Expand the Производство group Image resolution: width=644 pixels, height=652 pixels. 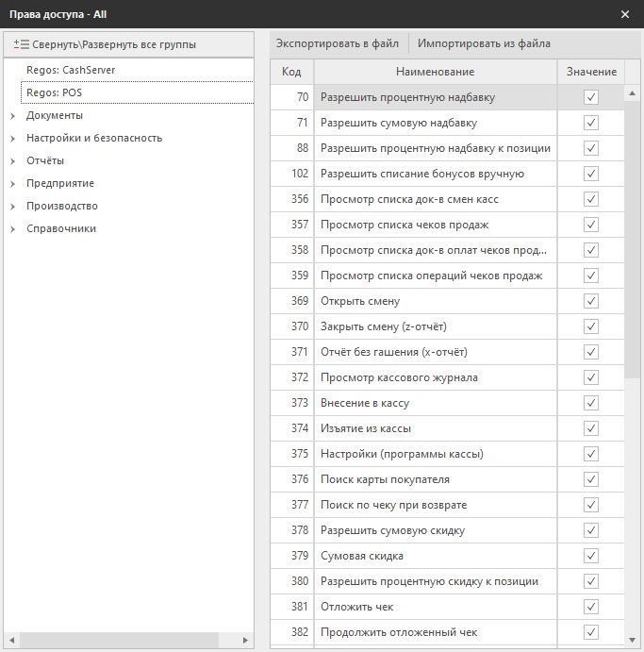click(x=13, y=207)
